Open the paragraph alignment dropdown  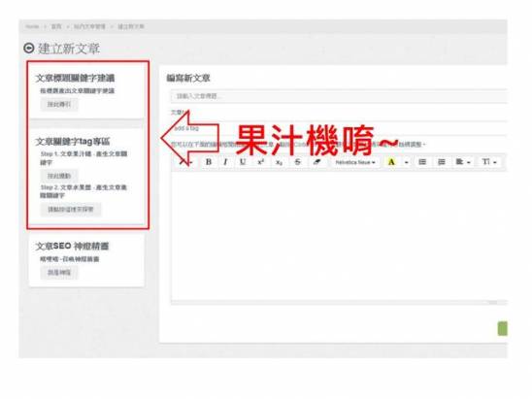pyautogui.click(x=463, y=162)
